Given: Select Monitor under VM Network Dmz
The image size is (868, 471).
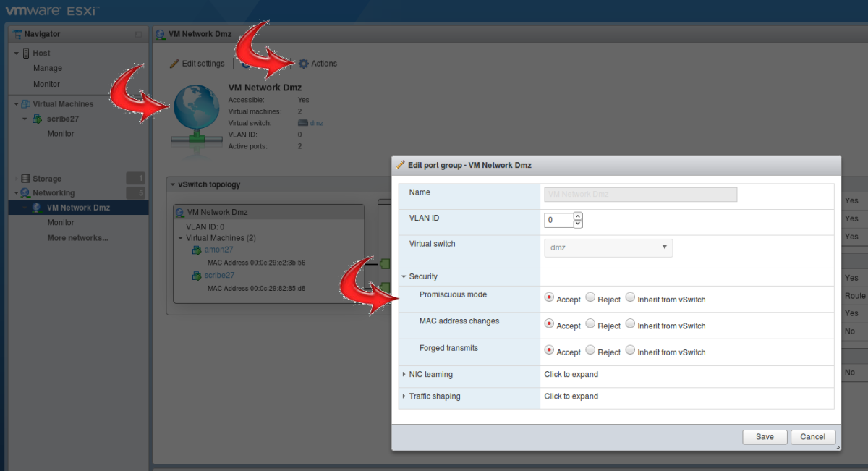Looking at the screenshot, I should (61, 223).
